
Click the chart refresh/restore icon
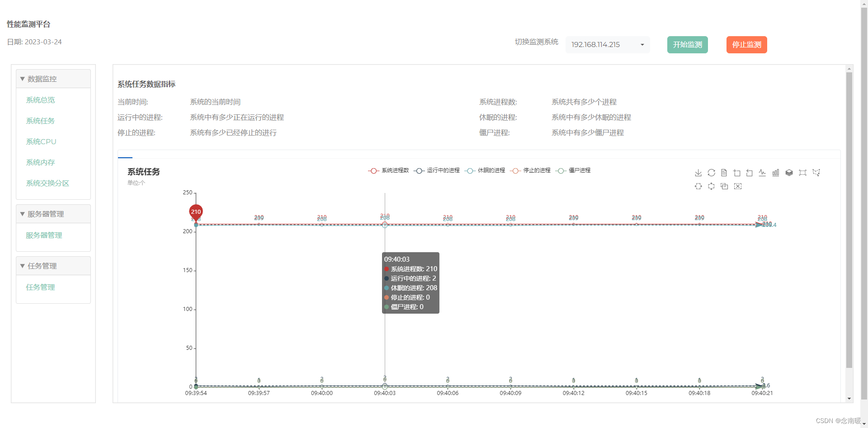tap(711, 173)
